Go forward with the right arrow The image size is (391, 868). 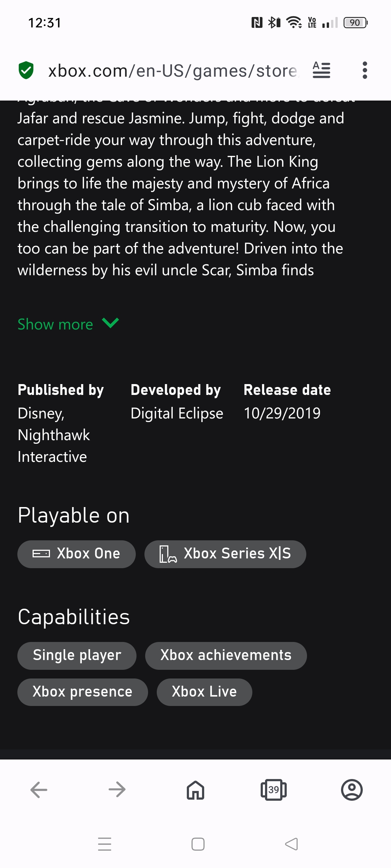[117, 790]
